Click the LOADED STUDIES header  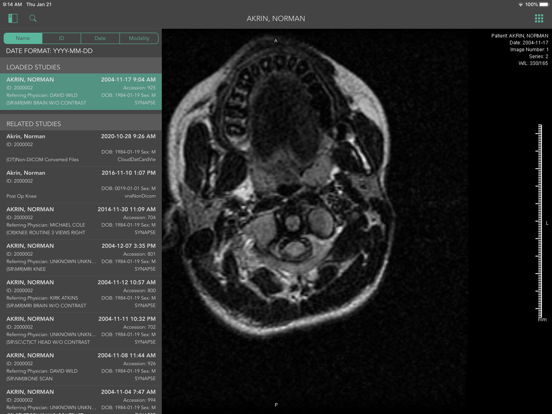pyautogui.click(x=81, y=67)
